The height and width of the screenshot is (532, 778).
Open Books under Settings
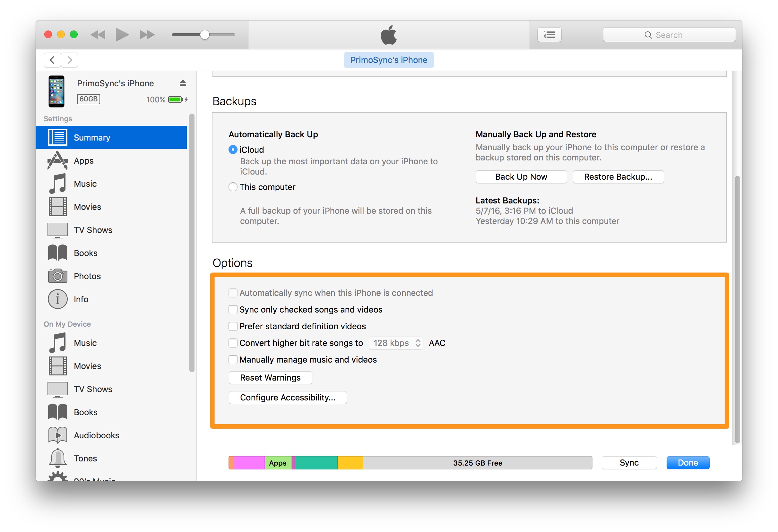point(111,253)
